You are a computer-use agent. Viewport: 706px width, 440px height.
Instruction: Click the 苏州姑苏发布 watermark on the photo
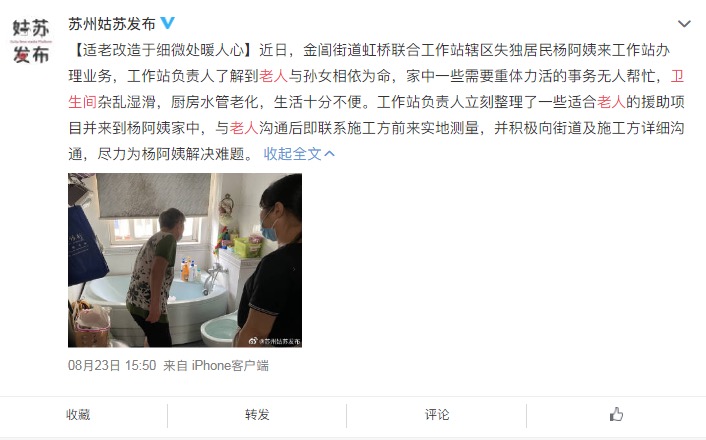click(x=275, y=341)
